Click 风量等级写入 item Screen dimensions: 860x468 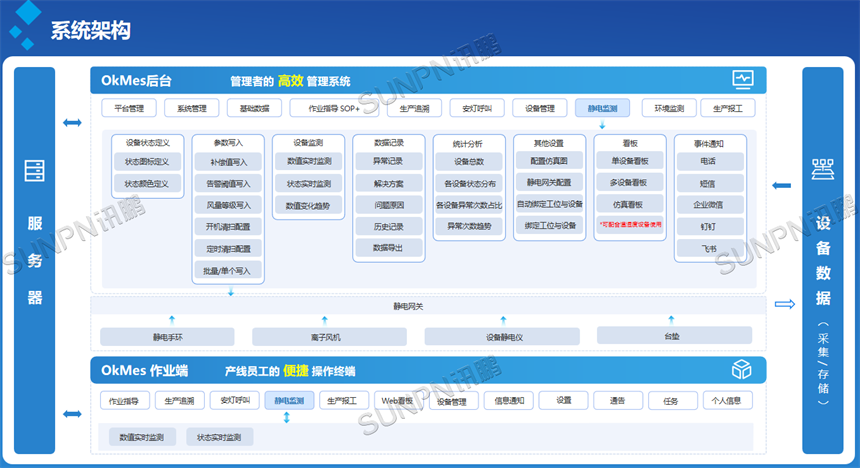[x=228, y=205]
